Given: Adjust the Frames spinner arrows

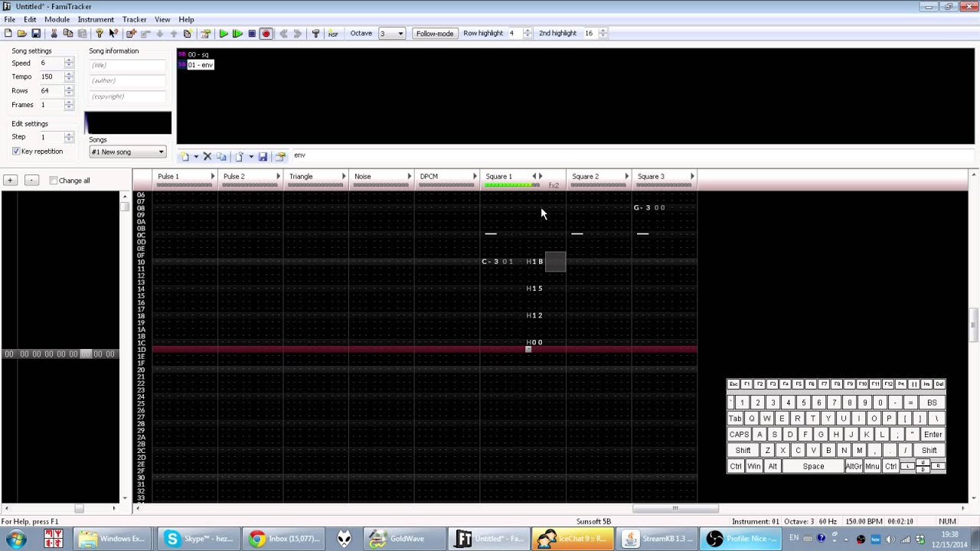Looking at the screenshot, I should click(69, 105).
